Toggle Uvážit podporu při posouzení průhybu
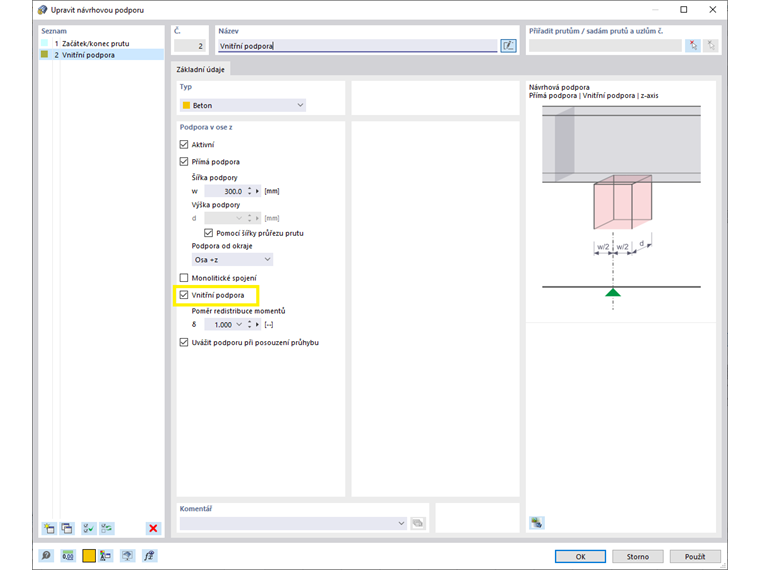 [x=184, y=342]
